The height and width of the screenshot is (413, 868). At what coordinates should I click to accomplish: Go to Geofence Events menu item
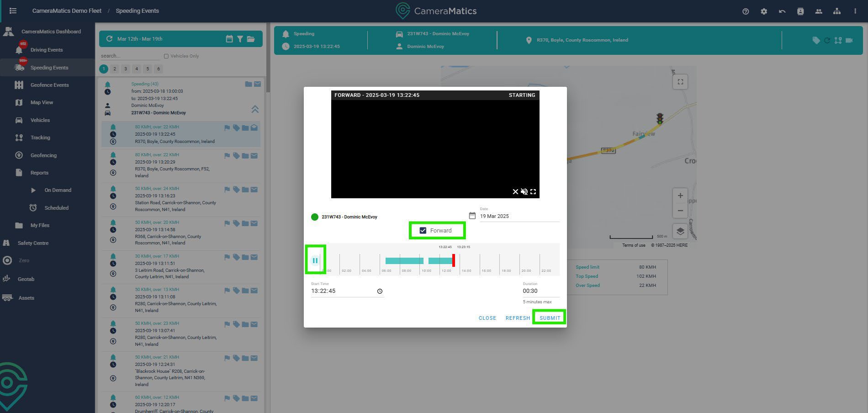click(49, 85)
